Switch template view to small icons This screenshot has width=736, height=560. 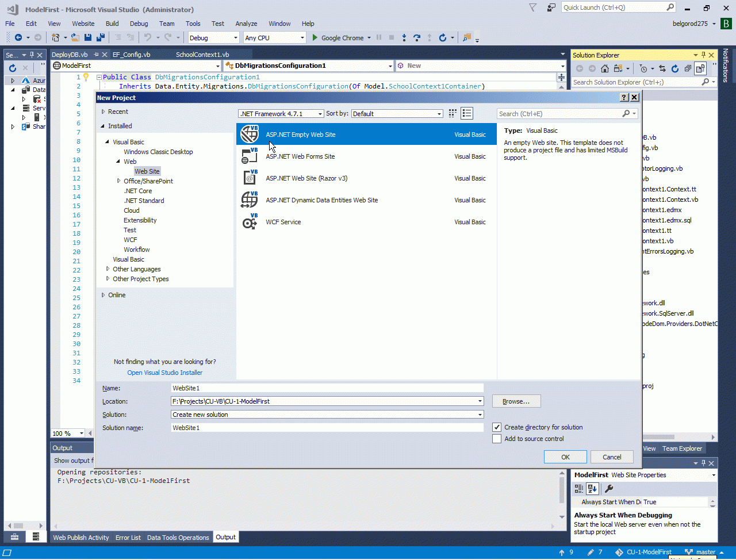coord(453,113)
